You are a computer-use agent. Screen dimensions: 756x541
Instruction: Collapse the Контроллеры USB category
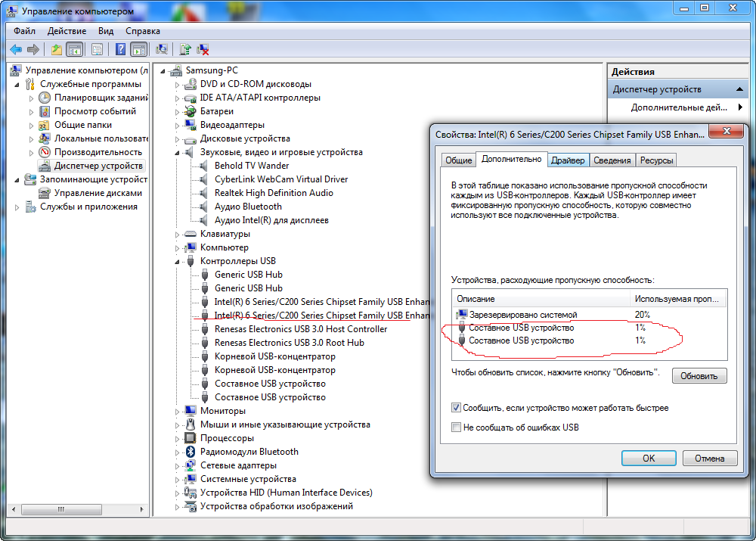(178, 262)
